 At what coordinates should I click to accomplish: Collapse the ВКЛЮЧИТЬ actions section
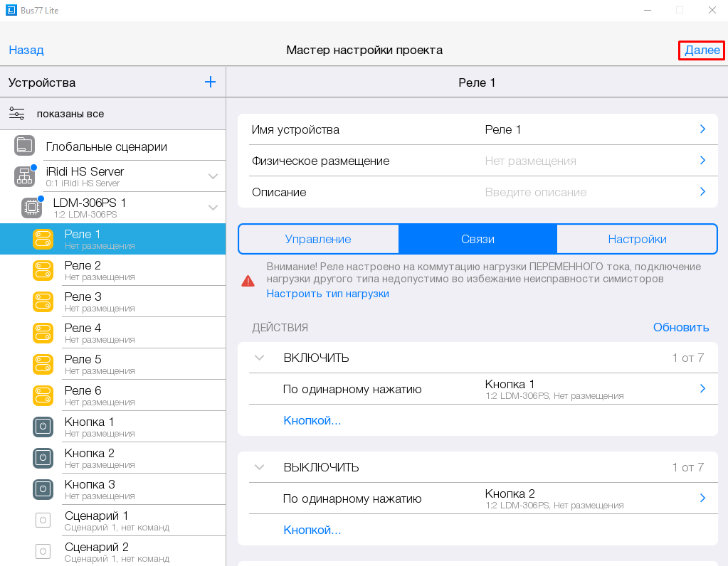[x=259, y=358]
